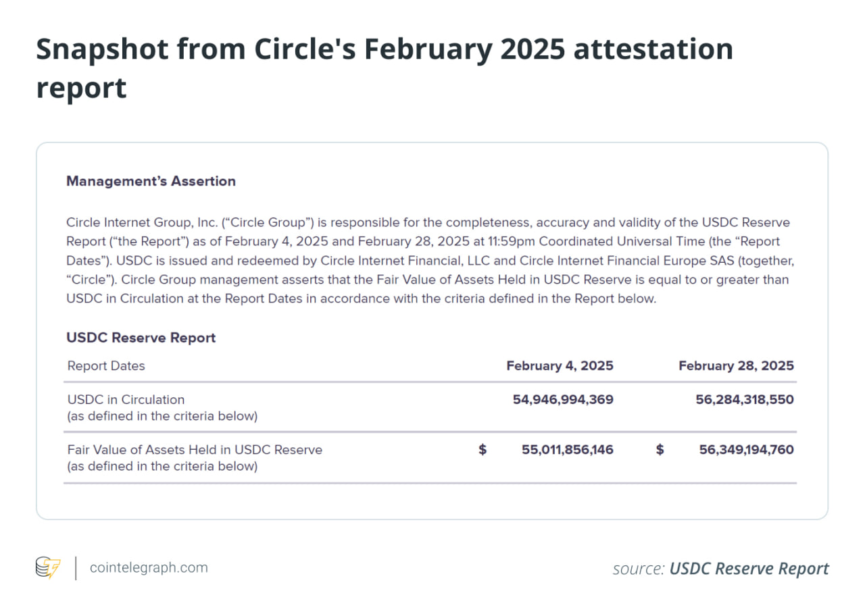Click the 54,946,994,369 circulation value

tap(563, 399)
